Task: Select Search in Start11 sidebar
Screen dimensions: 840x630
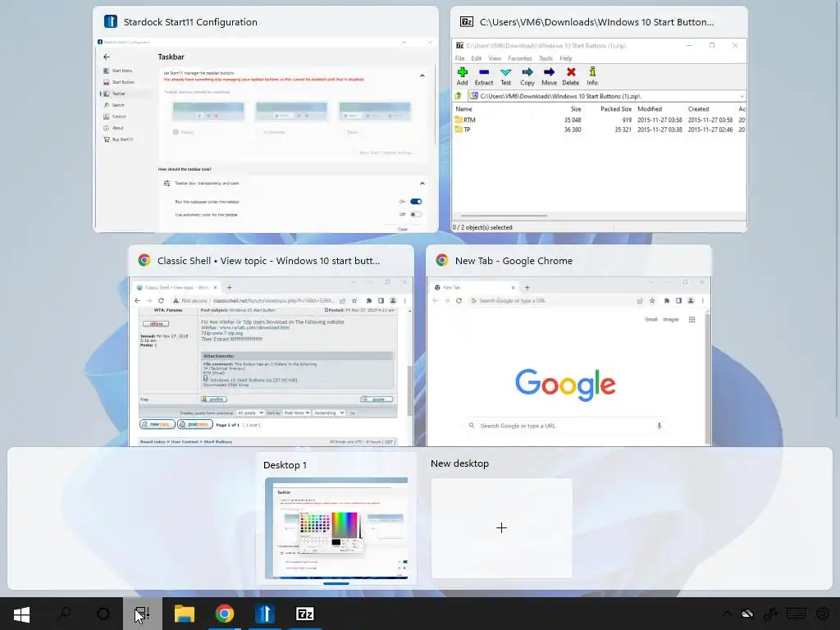Action: tap(118, 105)
